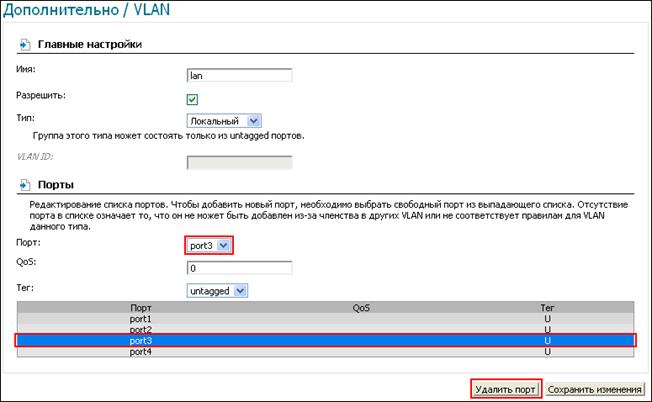Click the disabled VLAN ID field
Viewport: 652px width, 402px height.
tap(240, 163)
